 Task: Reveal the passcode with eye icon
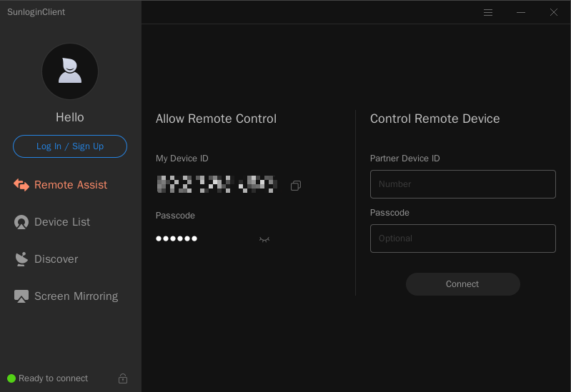pyautogui.click(x=264, y=239)
